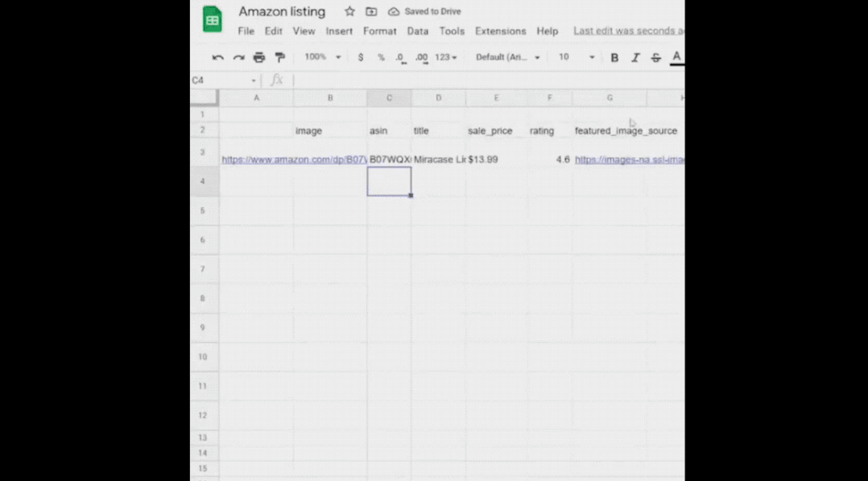Redo the last action
The width and height of the screenshot is (868, 481).
point(239,57)
